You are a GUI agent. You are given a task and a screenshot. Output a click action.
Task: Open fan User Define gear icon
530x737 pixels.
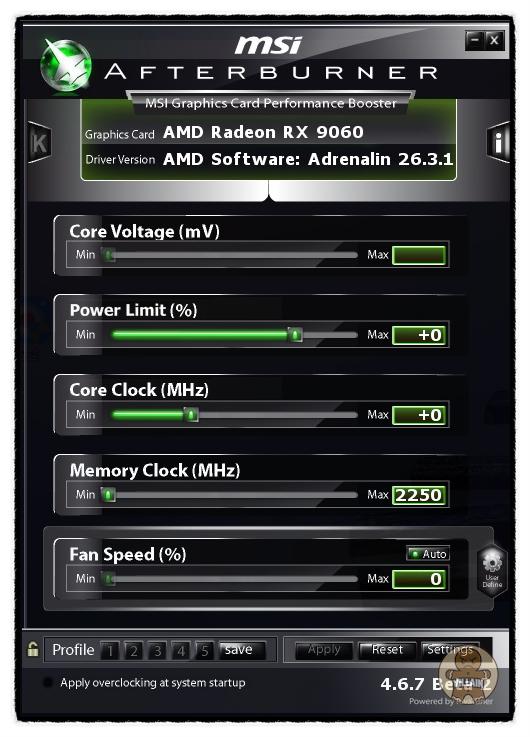pos(492,571)
